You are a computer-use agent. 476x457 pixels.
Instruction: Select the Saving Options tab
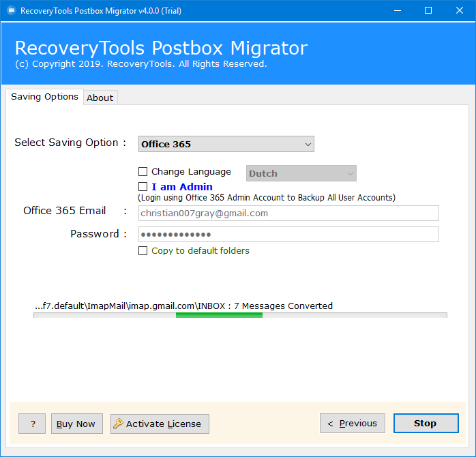(x=44, y=97)
